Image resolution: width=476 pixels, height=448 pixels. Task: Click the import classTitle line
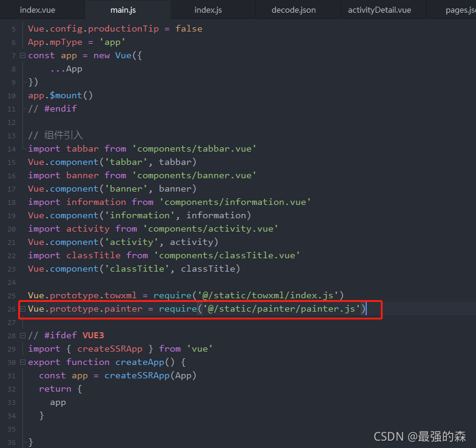[x=164, y=256]
